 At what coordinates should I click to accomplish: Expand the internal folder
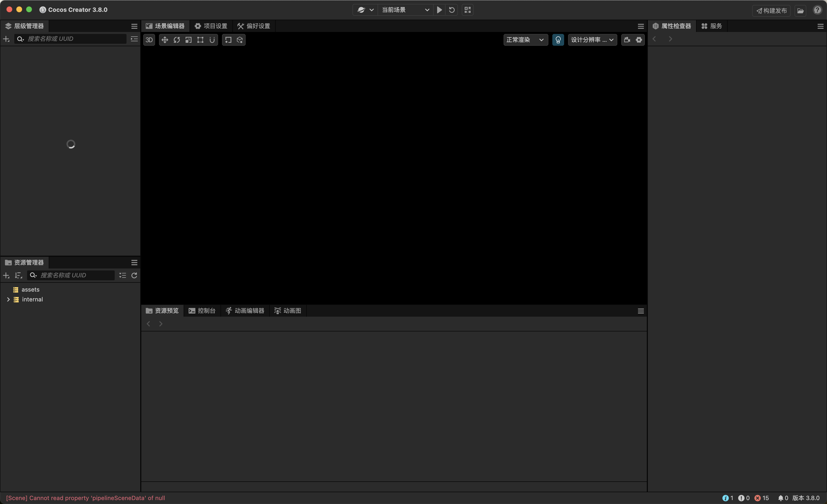(x=8, y=299)
